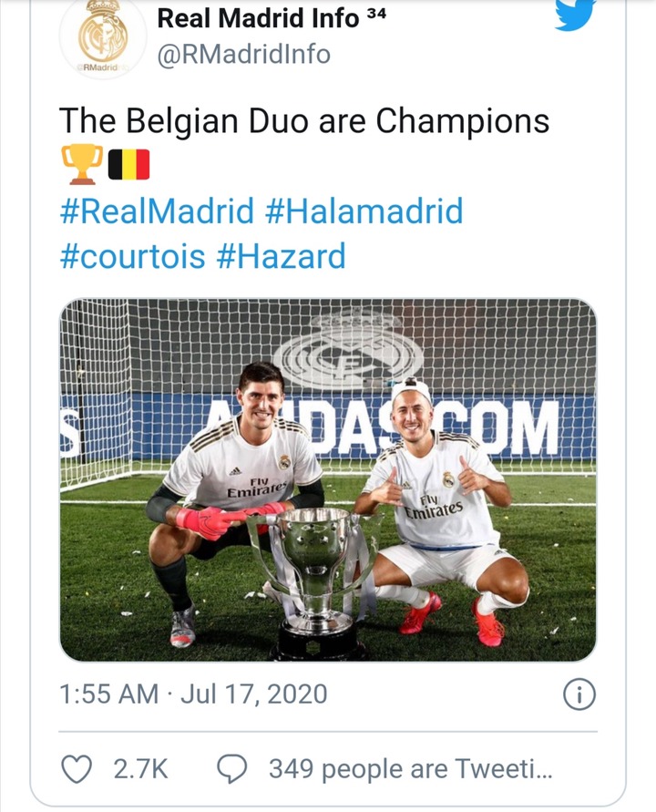The width and height of the screenshot is (656, 812).
Task: Click the Real Madrid Info display name
Action: pos(258,18)
